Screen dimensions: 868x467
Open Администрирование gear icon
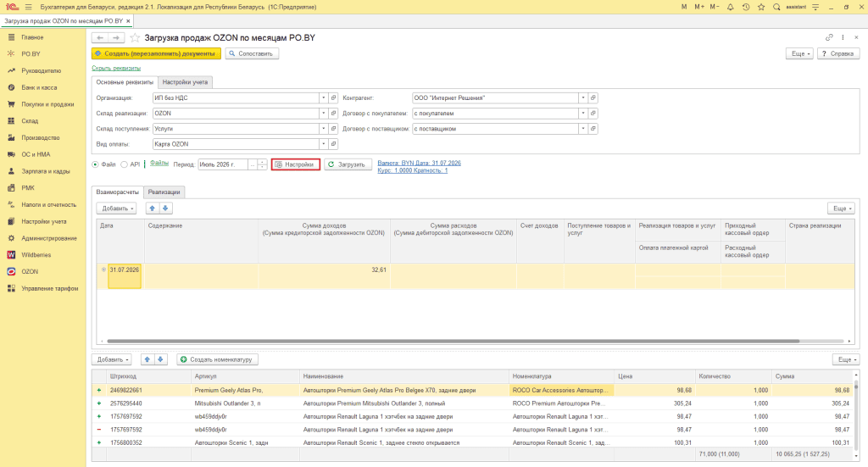click(x=11, y=238)
